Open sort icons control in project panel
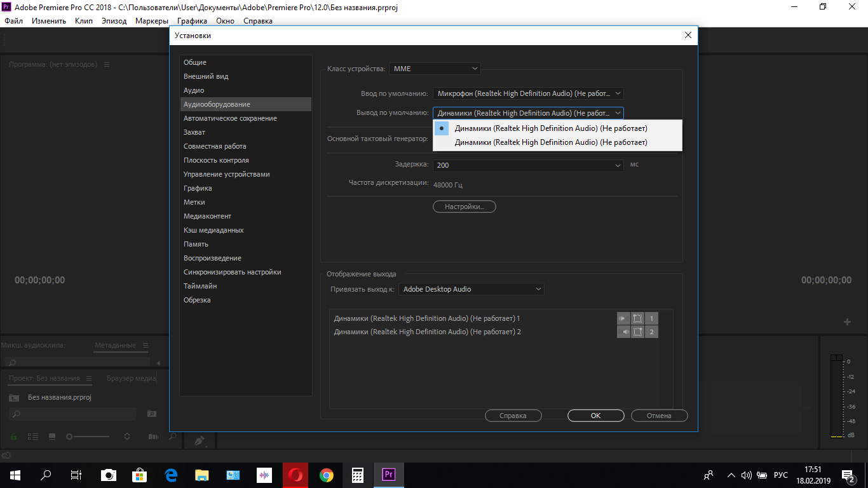 127,437
